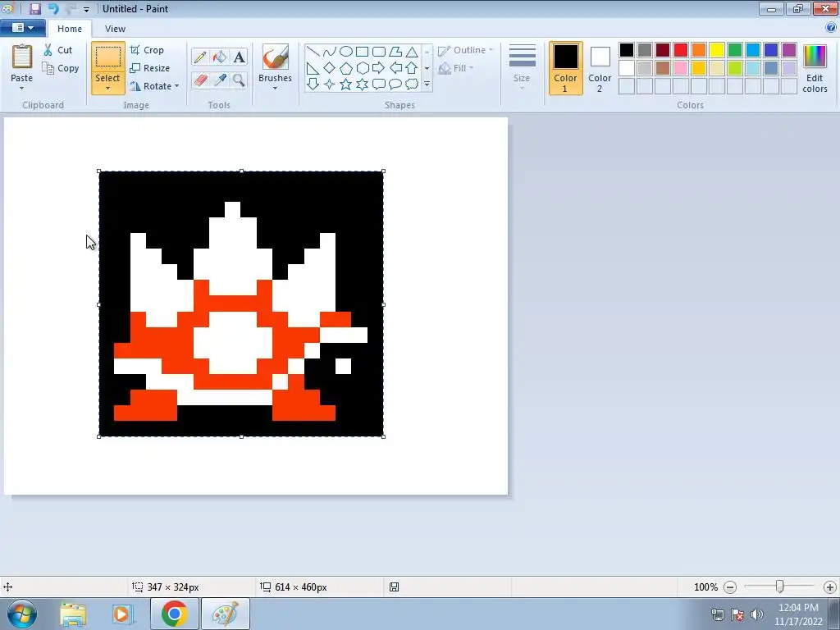Choose the Triangle shape
840x630 pixels.
pos(412,52)
